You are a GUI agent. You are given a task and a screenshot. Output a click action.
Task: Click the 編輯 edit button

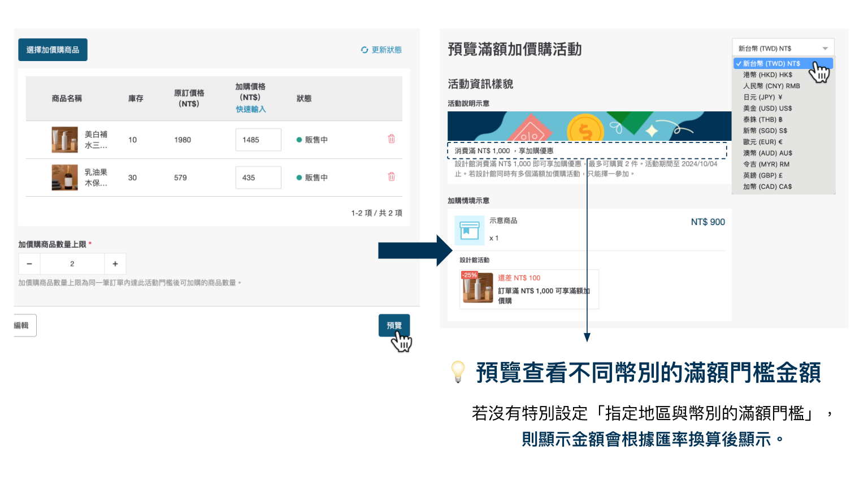23,326
